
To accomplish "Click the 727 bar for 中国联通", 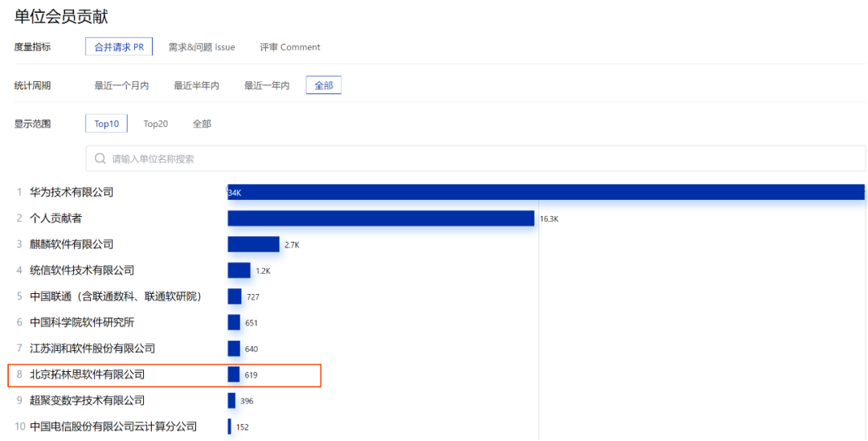I will click(x=235, y=296).
